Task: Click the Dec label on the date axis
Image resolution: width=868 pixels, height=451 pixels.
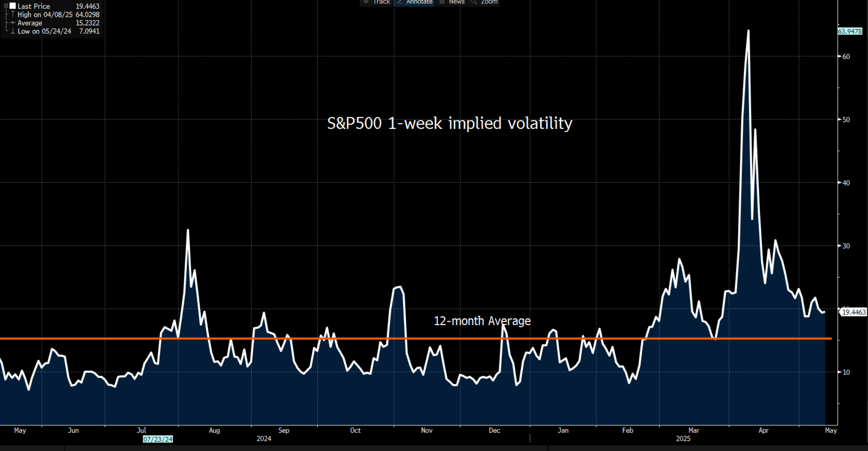Action: (494, 430)
